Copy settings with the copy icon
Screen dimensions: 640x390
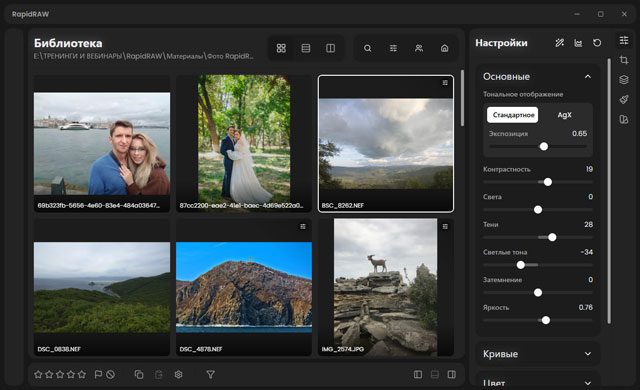point(139,374)
